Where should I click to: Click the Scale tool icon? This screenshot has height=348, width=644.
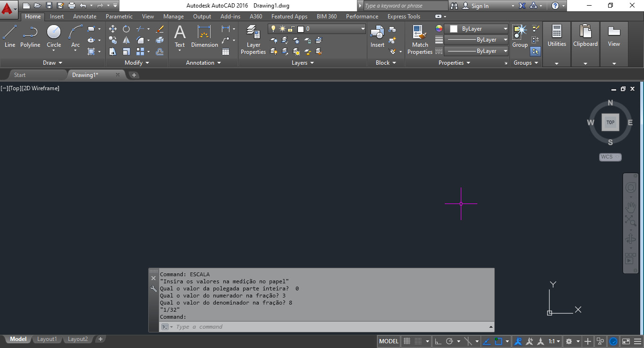pyautogui.click(x=126, y=51)
